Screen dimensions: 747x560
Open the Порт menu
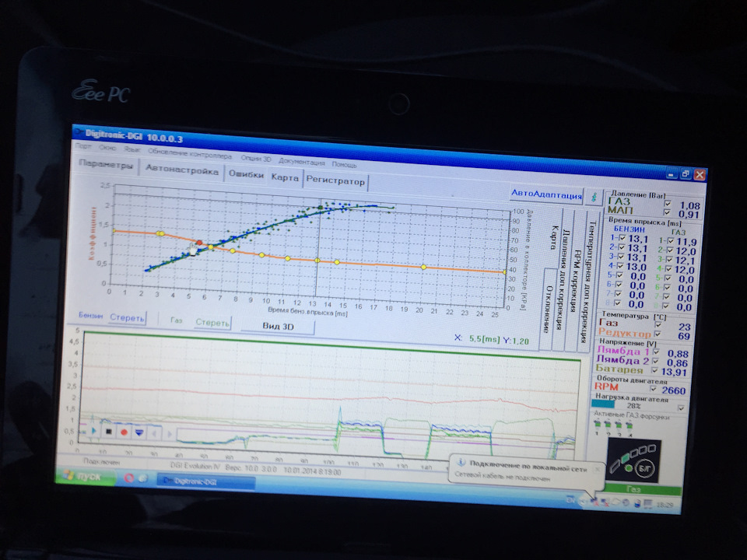(x=83, y=146)
